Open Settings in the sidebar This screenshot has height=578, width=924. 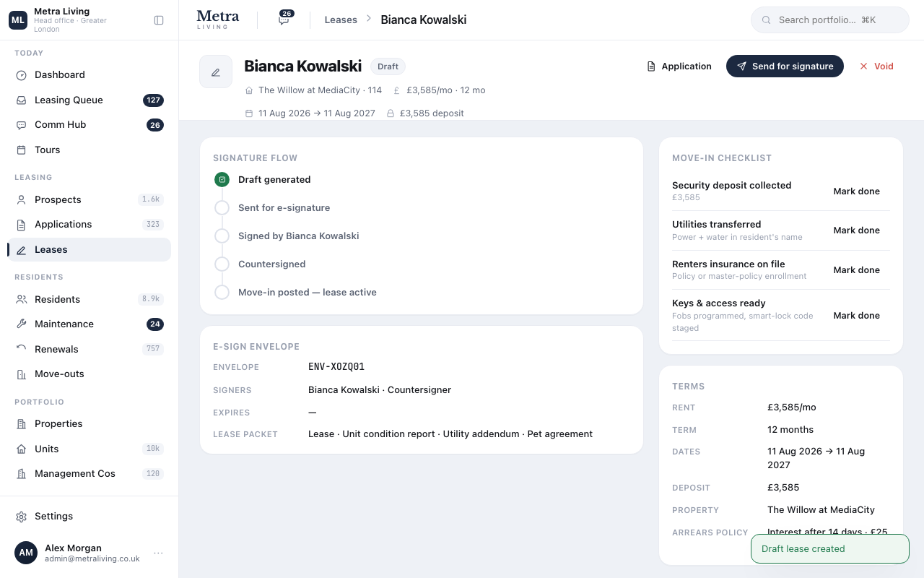[x=89, y=517]
